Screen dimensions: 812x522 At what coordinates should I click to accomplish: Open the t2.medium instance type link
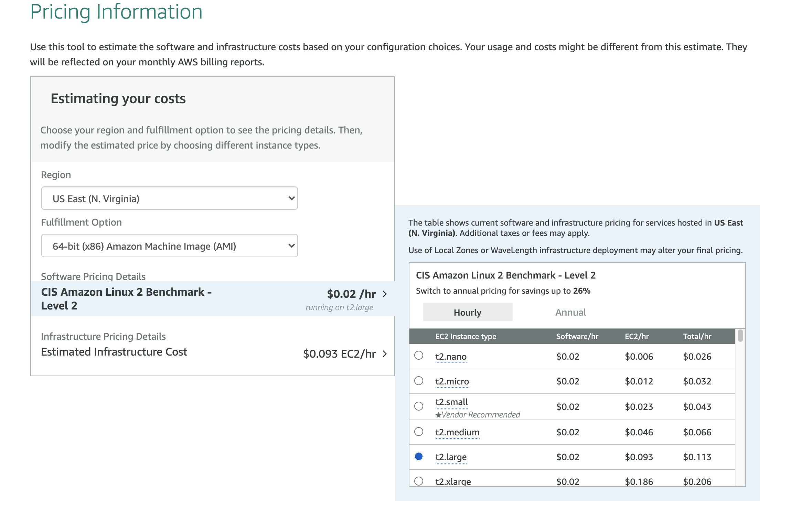tap(457, 432)
